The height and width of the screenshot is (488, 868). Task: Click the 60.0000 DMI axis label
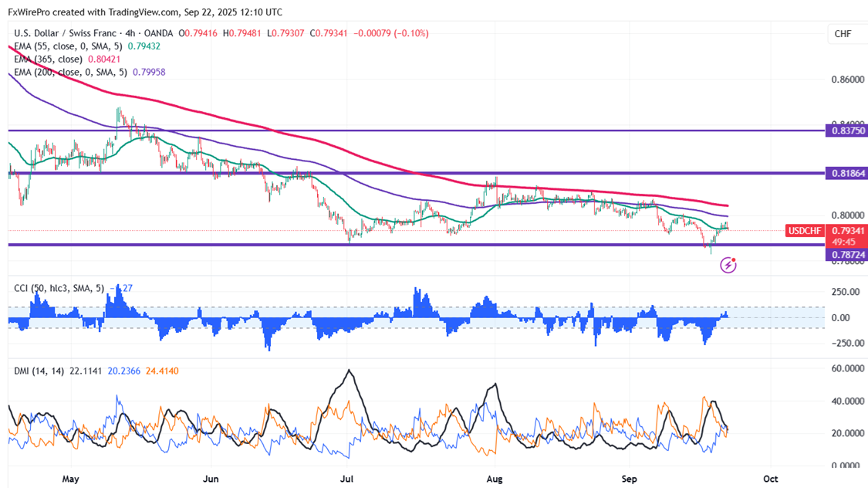(847, 368)
